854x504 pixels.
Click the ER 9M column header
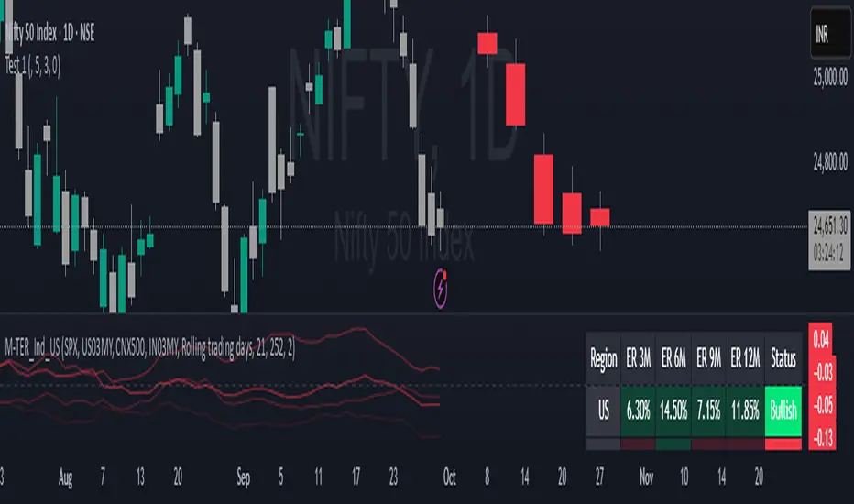[x=708, y=358]
